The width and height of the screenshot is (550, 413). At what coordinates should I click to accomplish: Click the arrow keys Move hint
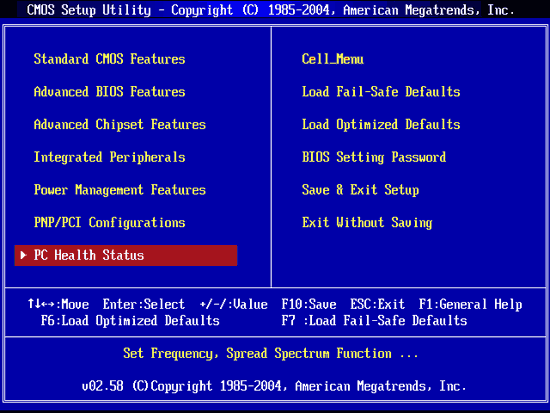coord(58,304)
